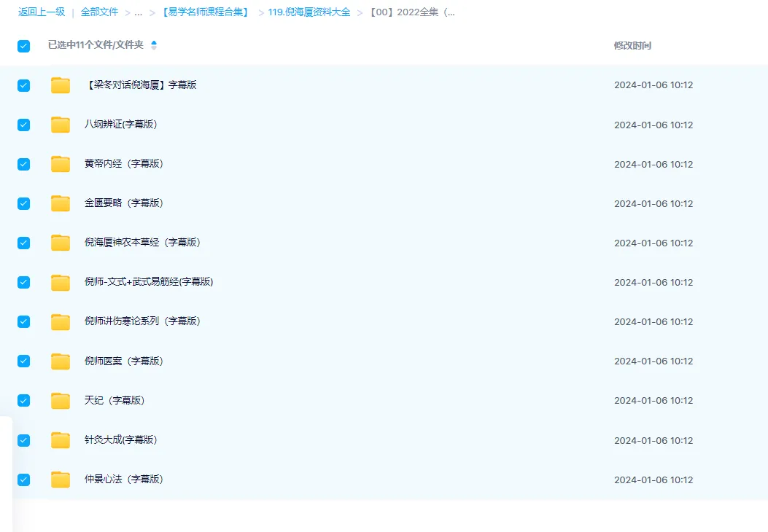768x532 pixels.
Task: Open folder name 倪师医案（字幕版）
Action: pyautogui.click(x=124, y=361)
